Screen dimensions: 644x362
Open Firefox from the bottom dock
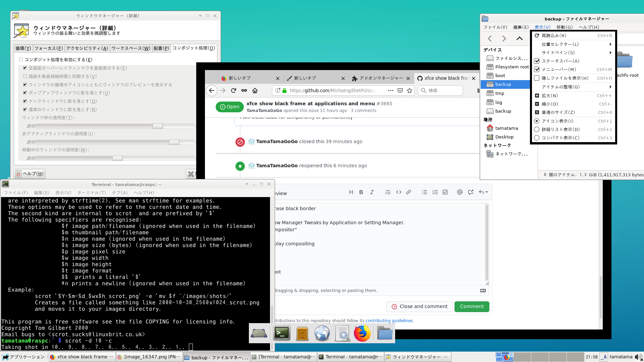tap(362, 334)
